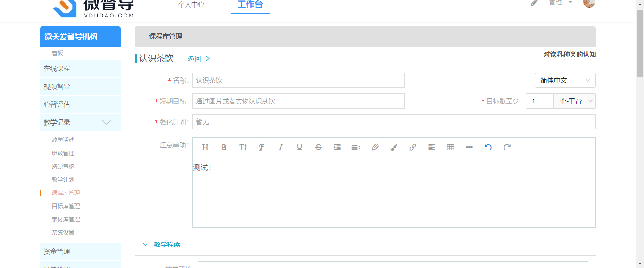The height and width of the screenshot is (268, 644).
Task: Toggle italic formatting
Action: 281,147
